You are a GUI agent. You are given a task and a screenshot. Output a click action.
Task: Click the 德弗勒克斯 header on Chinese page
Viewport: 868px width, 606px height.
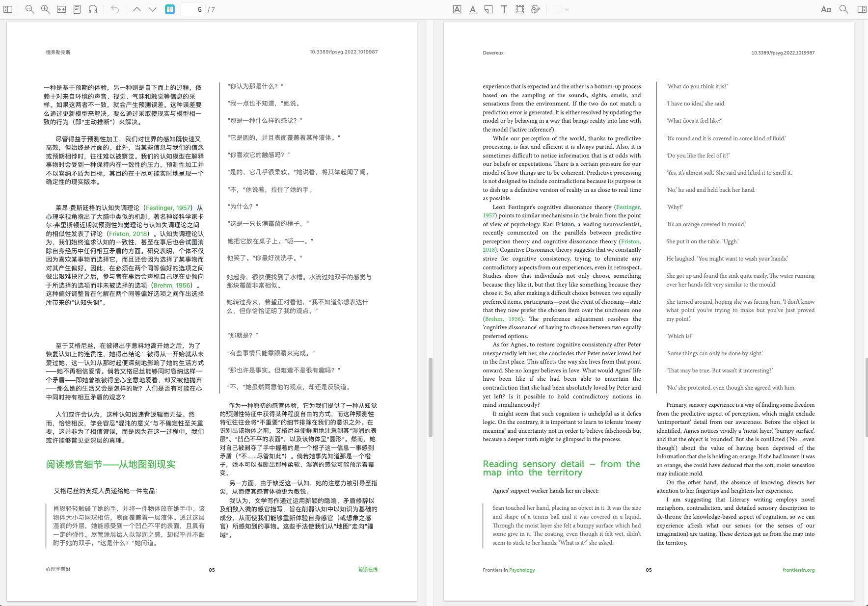point(58,53)
